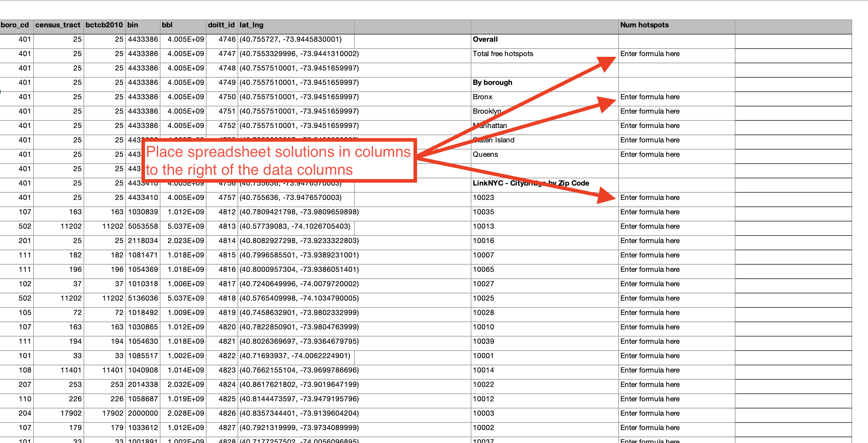The image size is (868, 443).
Task: Select the Num hotspots header cell
Action: tap(677, 27)
